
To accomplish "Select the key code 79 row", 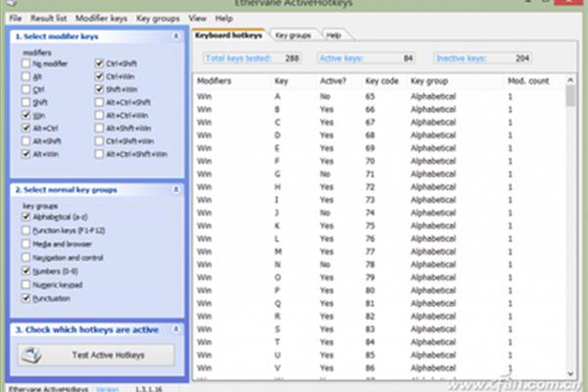I will pyautogui.click(x=378, y=277).
